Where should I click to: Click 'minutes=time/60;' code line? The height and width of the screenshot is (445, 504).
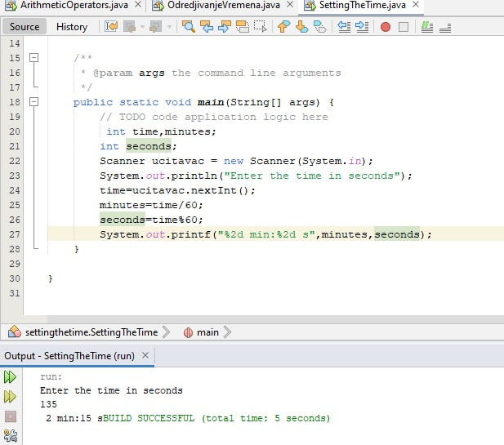151,205
